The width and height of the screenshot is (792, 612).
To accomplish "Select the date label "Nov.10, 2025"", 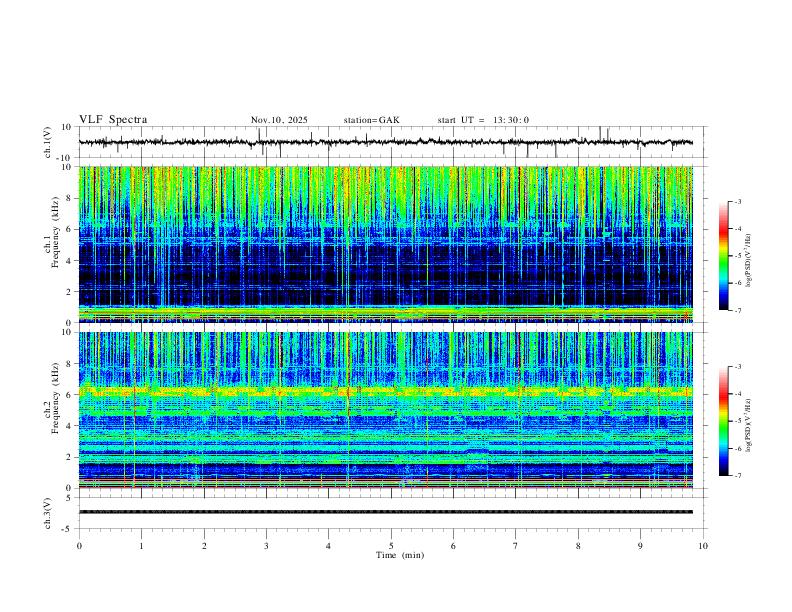I will pos(279,120).
